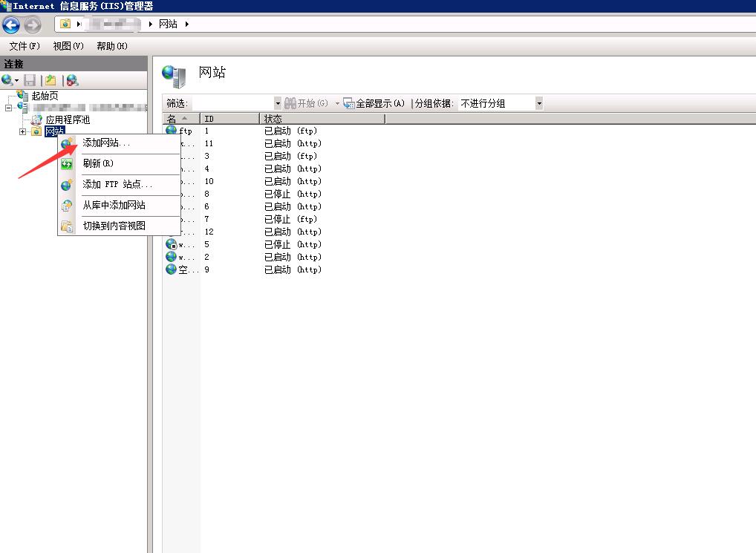Expand the address bar arrow after 网站
This screenshot has width=756, height=553.
coord(187,24)
